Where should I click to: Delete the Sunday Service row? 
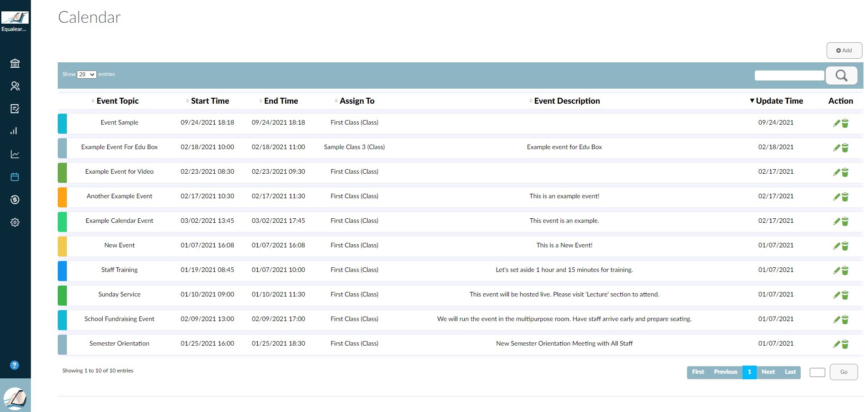pyautogui.click(x=845, y=295)
